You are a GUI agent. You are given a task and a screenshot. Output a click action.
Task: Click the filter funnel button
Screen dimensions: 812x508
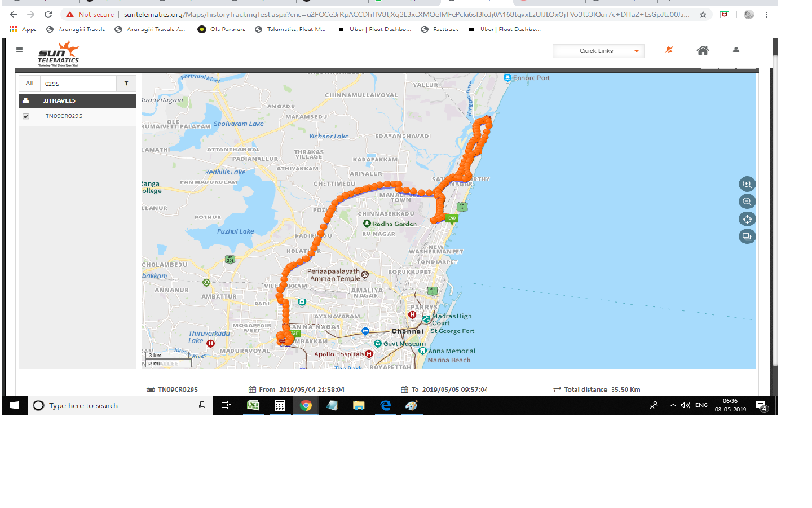[126, 83]
